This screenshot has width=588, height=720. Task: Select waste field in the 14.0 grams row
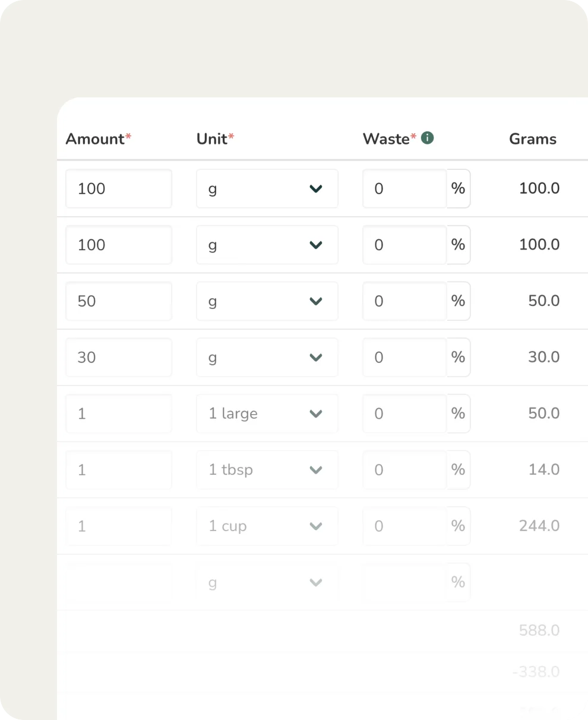coord(404,470)
